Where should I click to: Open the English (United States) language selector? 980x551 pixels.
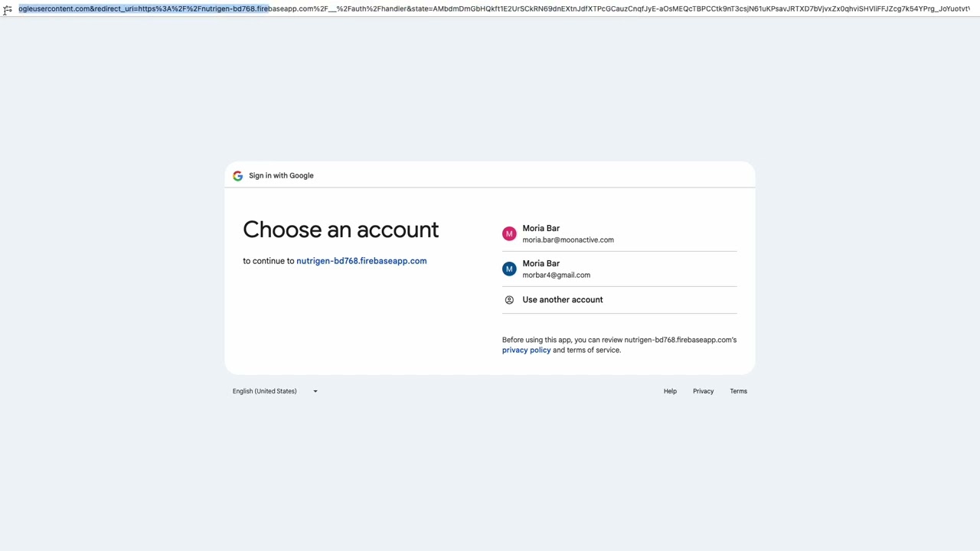[265, 391]
